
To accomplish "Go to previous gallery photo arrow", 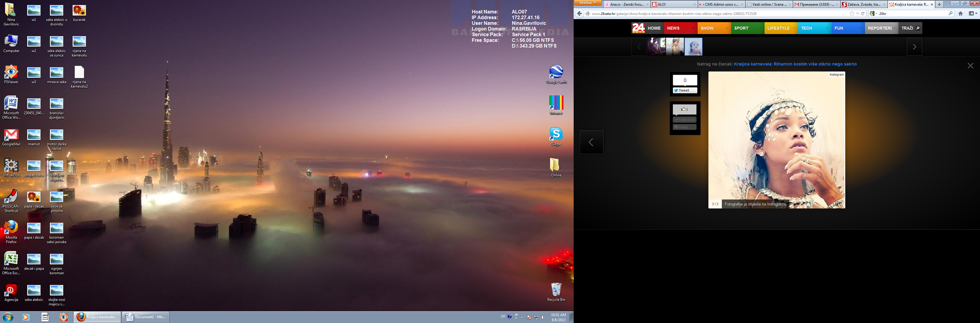I will point(591,142).
